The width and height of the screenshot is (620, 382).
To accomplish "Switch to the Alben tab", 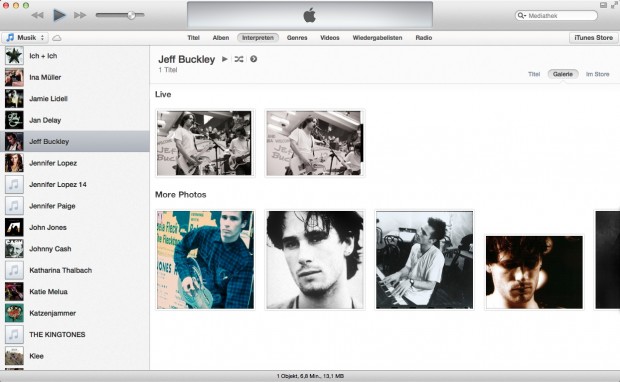I will click(x=221, y=38).
